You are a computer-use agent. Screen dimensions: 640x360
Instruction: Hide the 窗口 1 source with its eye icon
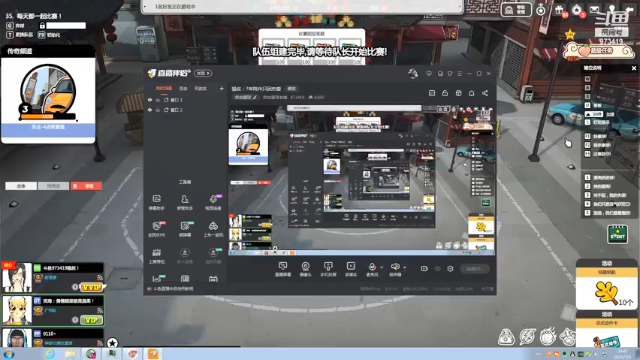(x=150, y=100)
